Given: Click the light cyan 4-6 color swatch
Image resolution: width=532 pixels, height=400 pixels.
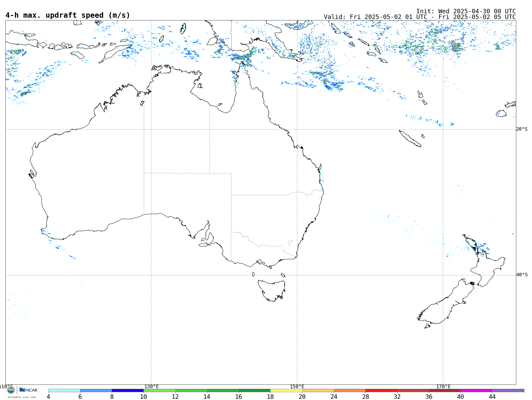Looking at the screenshot, I should (64, 391).
